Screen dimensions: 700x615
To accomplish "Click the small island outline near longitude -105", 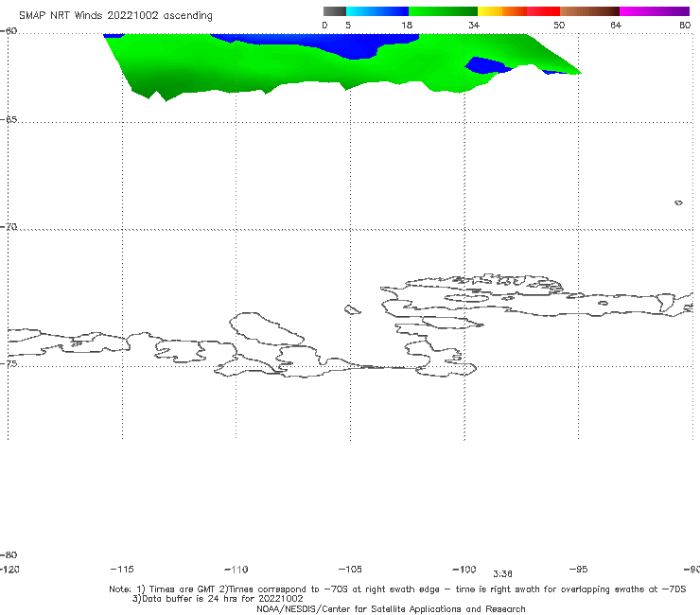I will pos(352,309).
